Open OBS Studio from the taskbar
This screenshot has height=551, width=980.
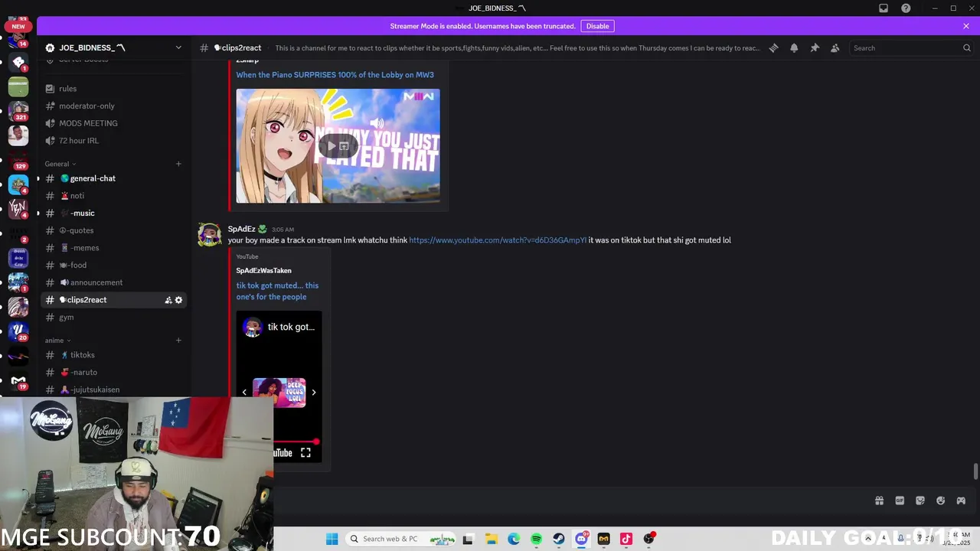649,539
